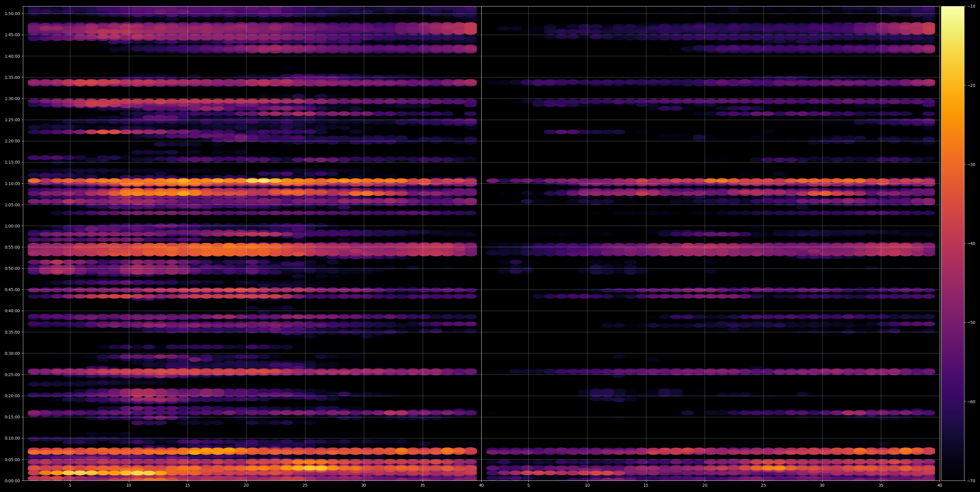Click the 1:20:00 y-axis tick label
Viewport: 980px width, 492px height.
tap(12, 141)
